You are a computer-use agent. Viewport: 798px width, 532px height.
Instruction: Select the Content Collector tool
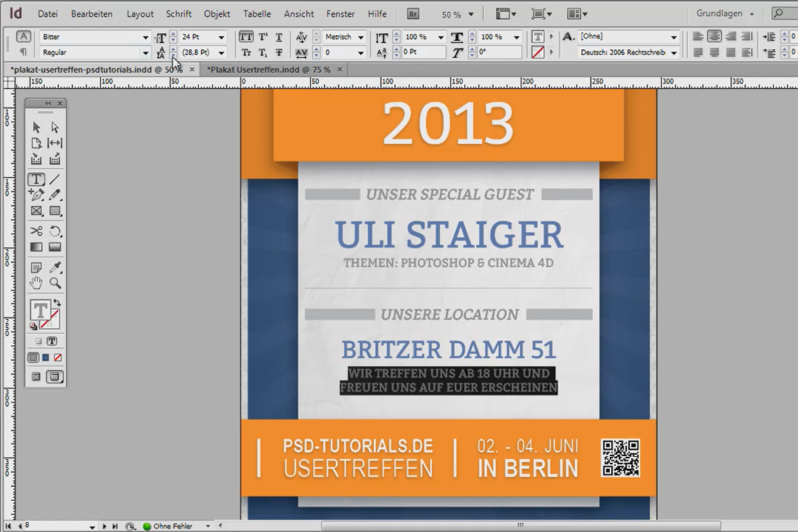37,160
